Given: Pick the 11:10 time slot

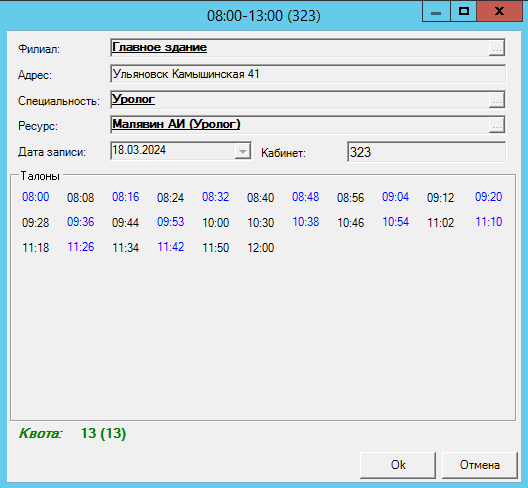Looking at the screenshot, I should pos(489,222).
